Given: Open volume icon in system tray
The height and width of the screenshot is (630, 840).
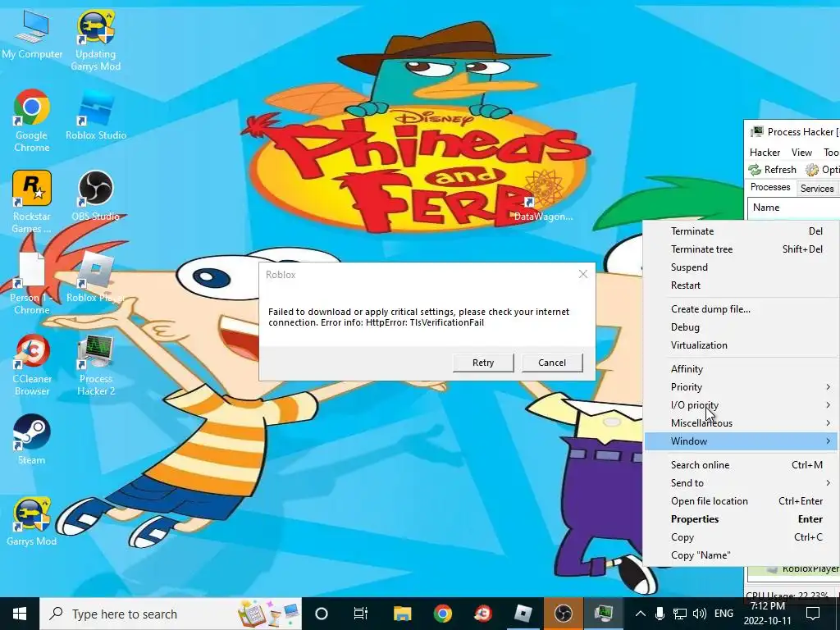Looking at the screenshot, I should pyautogui.click(x=699, y=614).
